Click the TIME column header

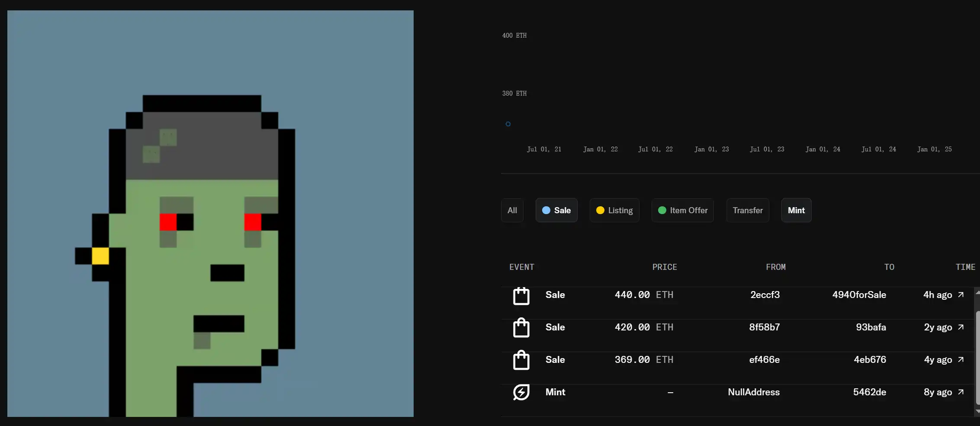965,267
